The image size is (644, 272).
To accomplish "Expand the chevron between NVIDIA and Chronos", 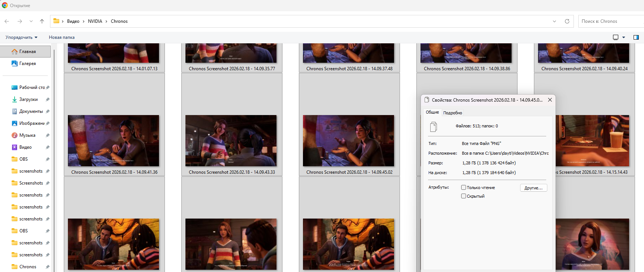I will pos(106,21).
